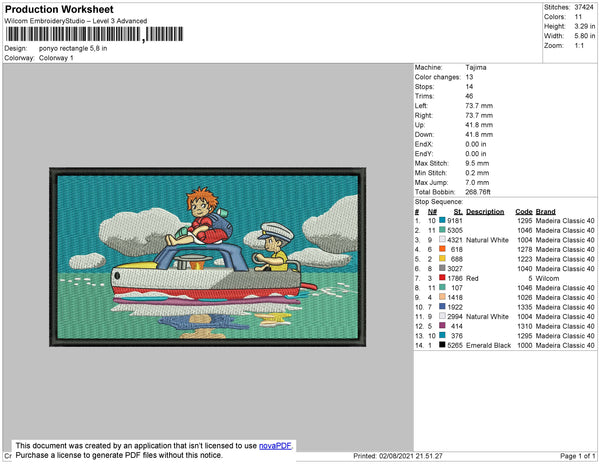Click the 'Brand' column header

coord(545,212)
